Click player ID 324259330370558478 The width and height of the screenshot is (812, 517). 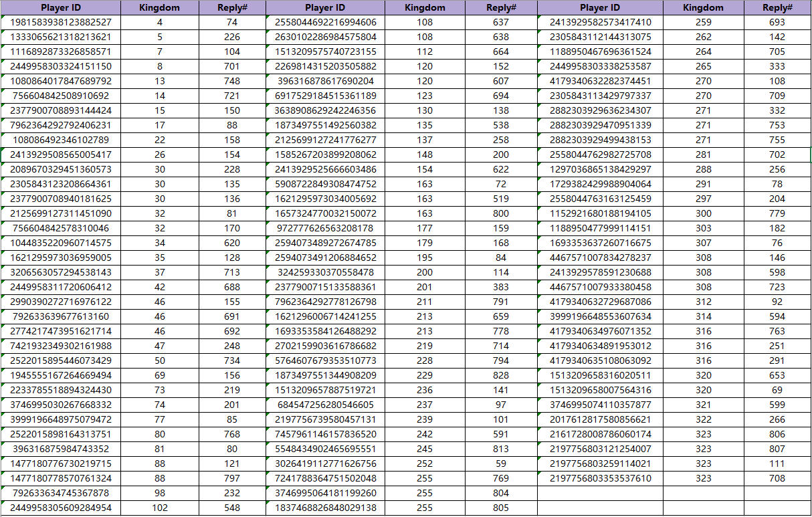[x=325, y=273]
